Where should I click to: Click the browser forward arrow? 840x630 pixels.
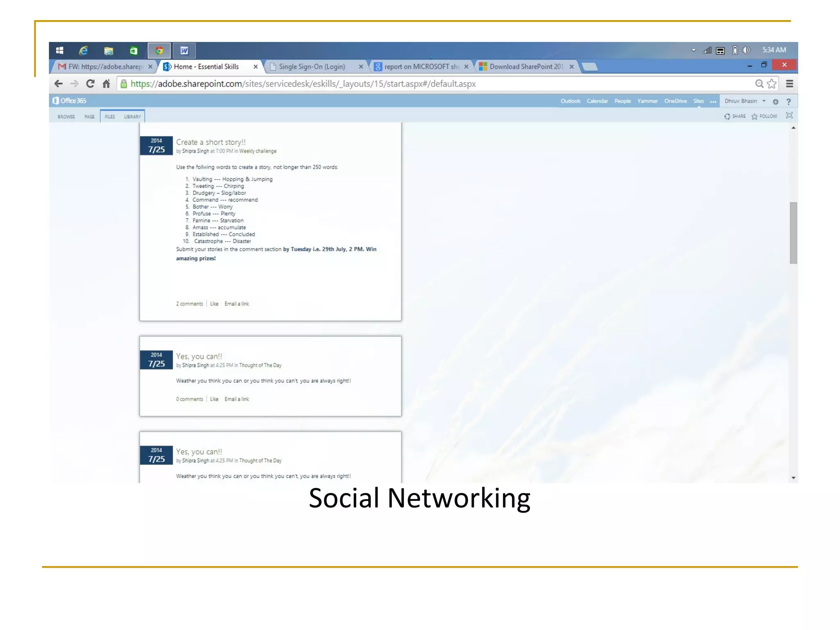(74, 84)
